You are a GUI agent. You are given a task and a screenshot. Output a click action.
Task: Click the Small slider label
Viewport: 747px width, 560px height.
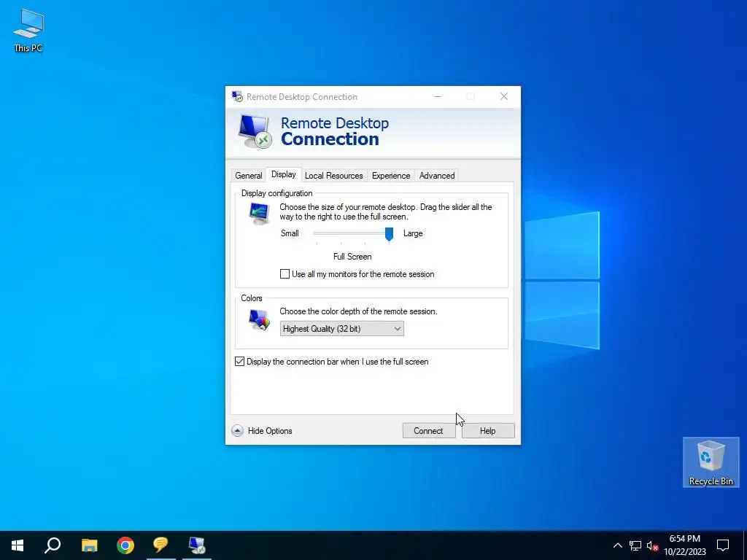point(290,233)
